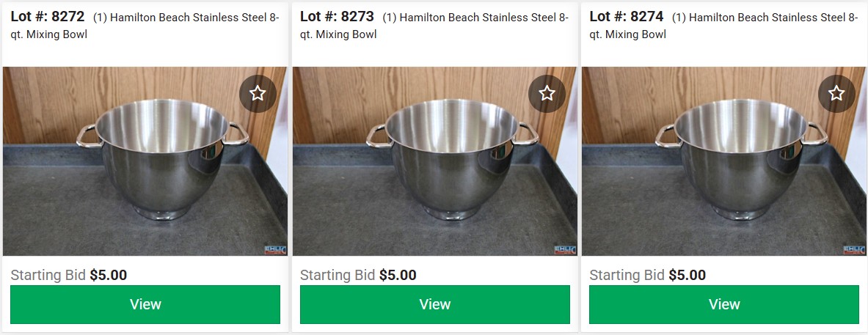The width and height of the screenshot is (868, 335).
Task: Favorite Lot 8273 with the star icon
Action: point(547,93)
